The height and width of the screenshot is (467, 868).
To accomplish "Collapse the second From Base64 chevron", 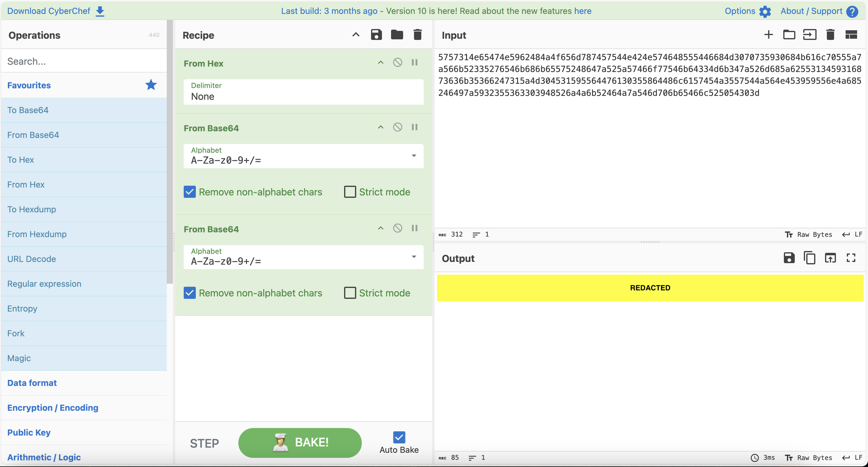I will tap(381, 228).
